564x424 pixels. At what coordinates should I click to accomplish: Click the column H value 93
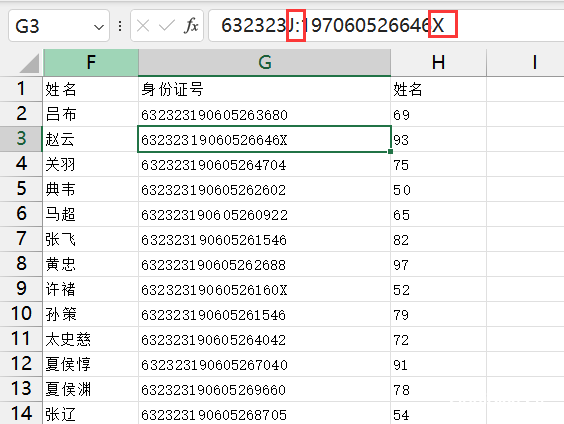438,139
